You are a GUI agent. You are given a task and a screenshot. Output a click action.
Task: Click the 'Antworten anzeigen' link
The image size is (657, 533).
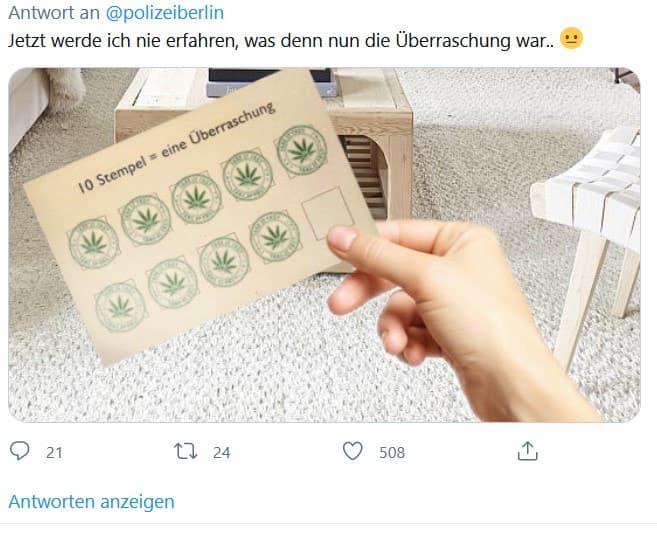click(91, 502)
